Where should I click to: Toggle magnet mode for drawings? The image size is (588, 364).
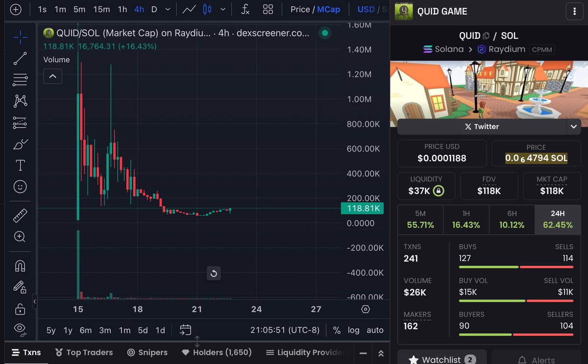point(20,266)
